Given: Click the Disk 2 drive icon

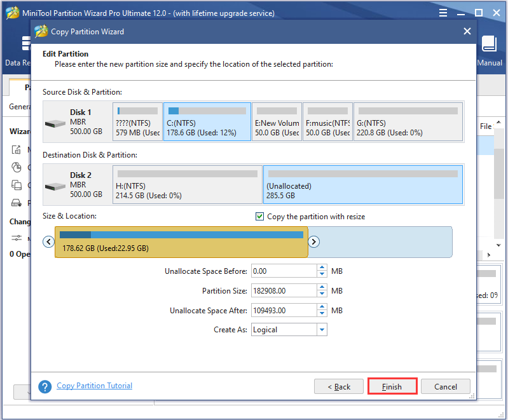Looking at the screenshot, I should tap(55, 187).
